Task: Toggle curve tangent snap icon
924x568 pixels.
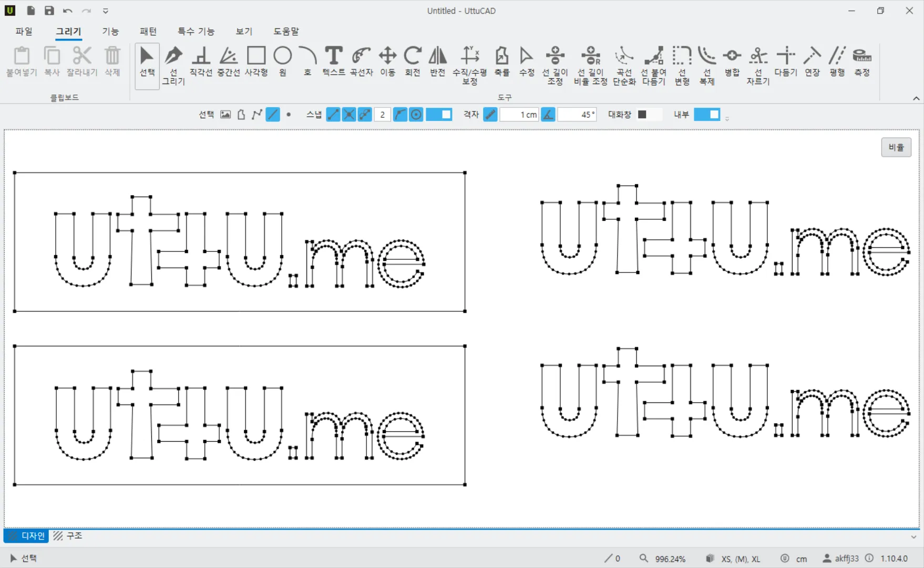Action: pyautogui.click(x=400, y=114)
